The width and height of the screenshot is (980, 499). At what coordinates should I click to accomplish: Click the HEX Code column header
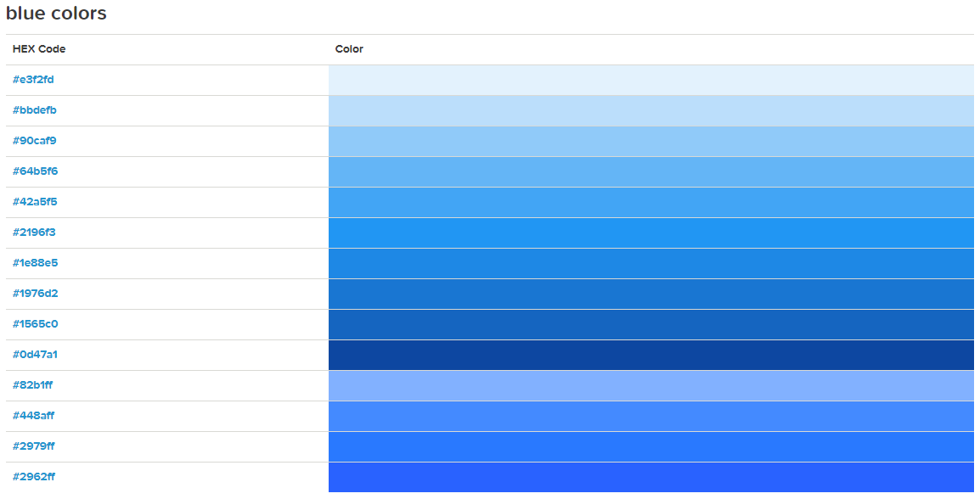point(39,49)
